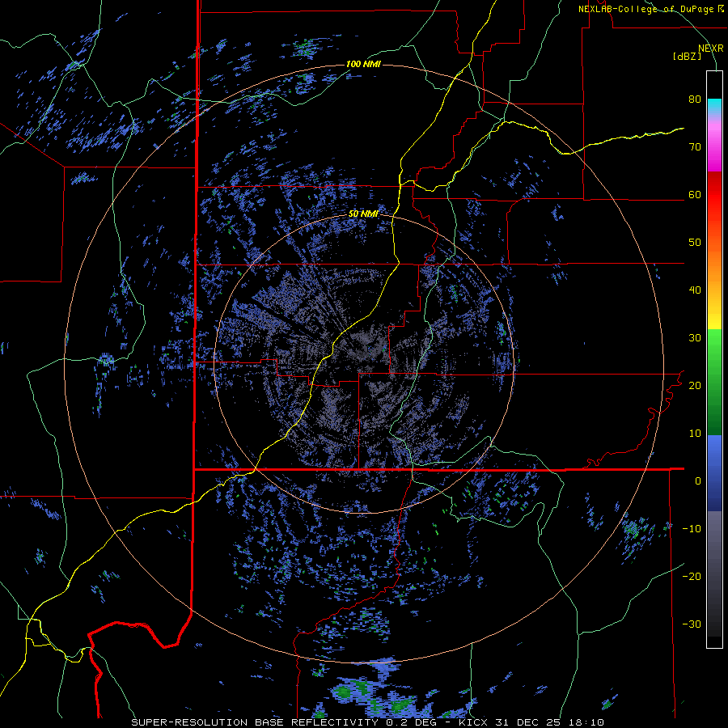Click the [dBZ] units label

tap(687, 57)
